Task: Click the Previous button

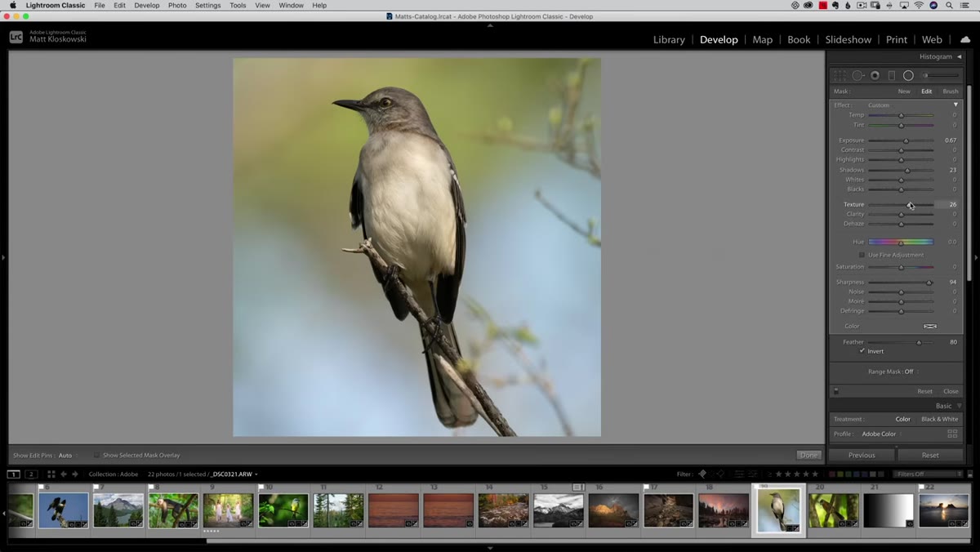Action: click(862, 455)
